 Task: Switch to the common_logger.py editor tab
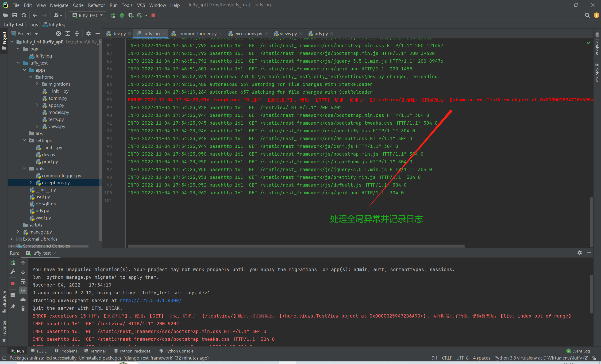(196, 34)
